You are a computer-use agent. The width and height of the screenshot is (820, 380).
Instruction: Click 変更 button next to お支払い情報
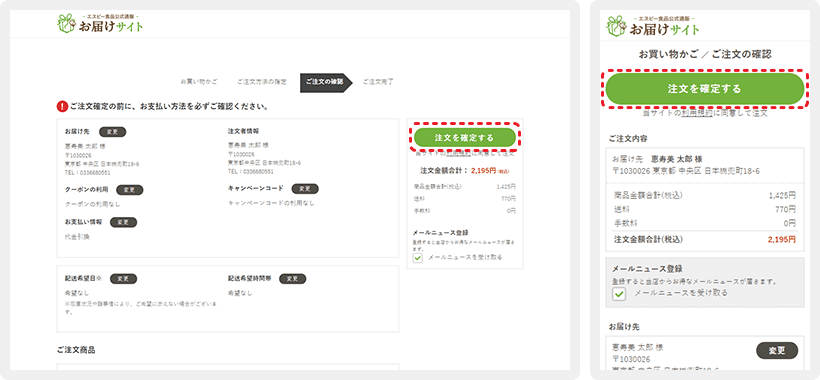[x=123, y=222]
